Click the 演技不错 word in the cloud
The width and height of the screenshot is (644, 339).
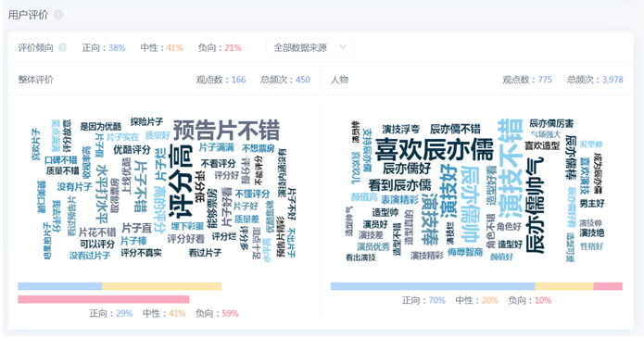511,169
